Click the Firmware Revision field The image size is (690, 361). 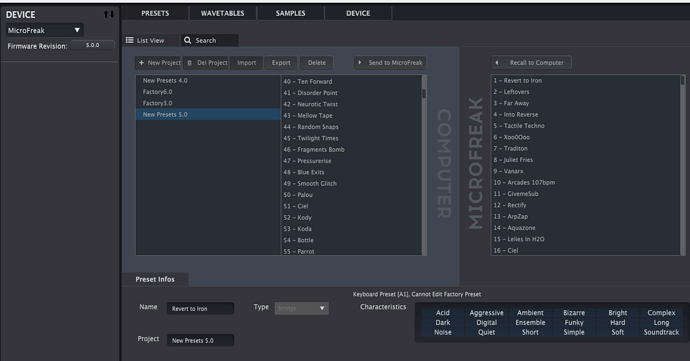[x=92, y=45]
